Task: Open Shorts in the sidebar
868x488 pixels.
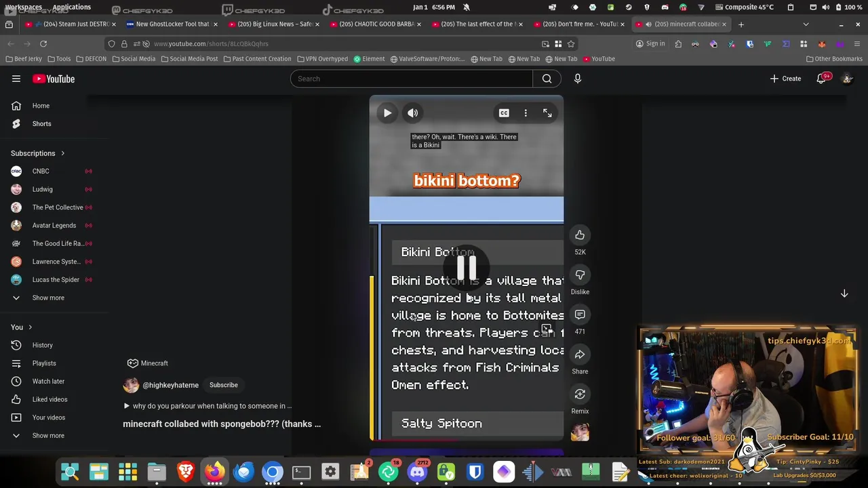Action: pos(41,124)
